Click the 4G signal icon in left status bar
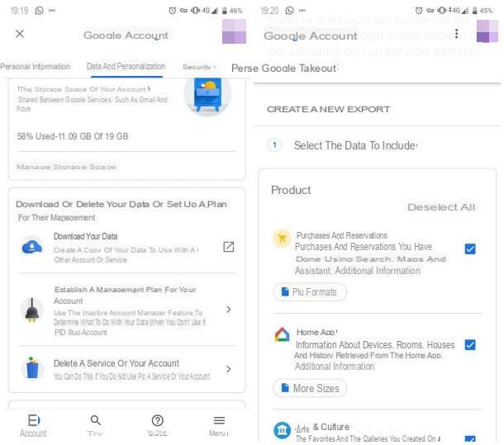Viewport: 504px width, 445px height. 210,11
